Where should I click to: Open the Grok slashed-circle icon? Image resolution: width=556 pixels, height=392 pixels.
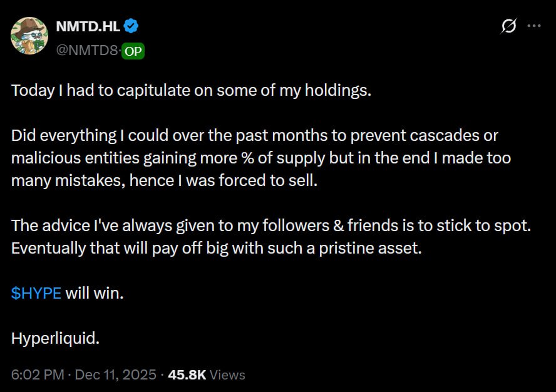coord(509,26)
